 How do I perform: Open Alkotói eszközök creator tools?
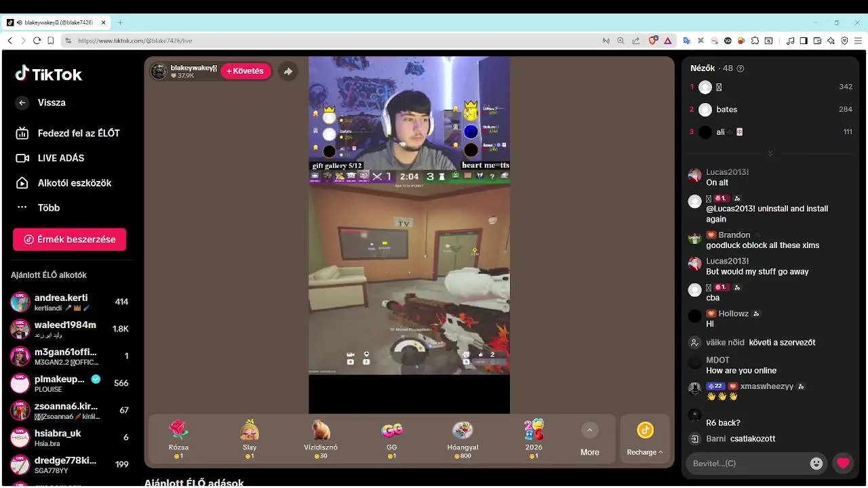[64, 183]
